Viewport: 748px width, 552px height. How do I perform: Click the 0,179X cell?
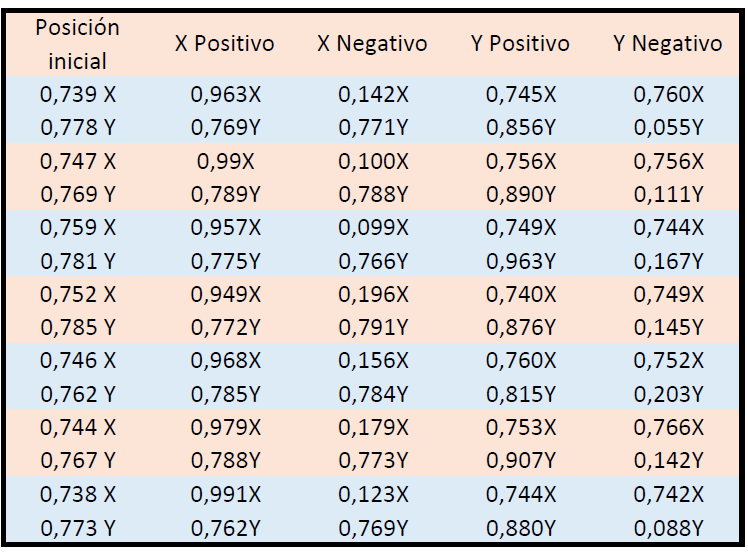pyautogui.click(x=373, y=427)
